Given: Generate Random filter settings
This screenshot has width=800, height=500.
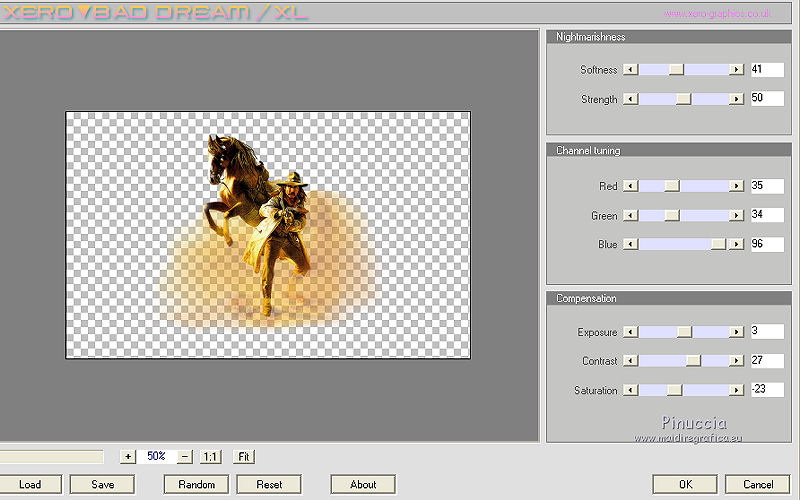Looking at the screenshot, I should coord(197,485).
